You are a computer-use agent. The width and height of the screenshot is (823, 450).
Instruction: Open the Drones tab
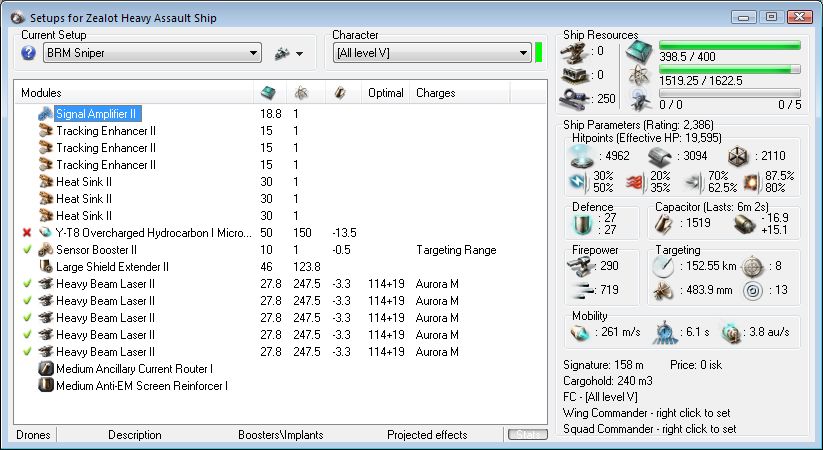[x=33, y=435]
